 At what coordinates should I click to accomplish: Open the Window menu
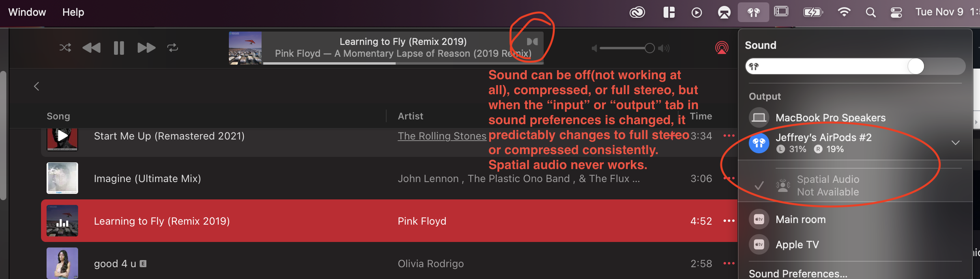pyautogui.click(x=27, y=12)
